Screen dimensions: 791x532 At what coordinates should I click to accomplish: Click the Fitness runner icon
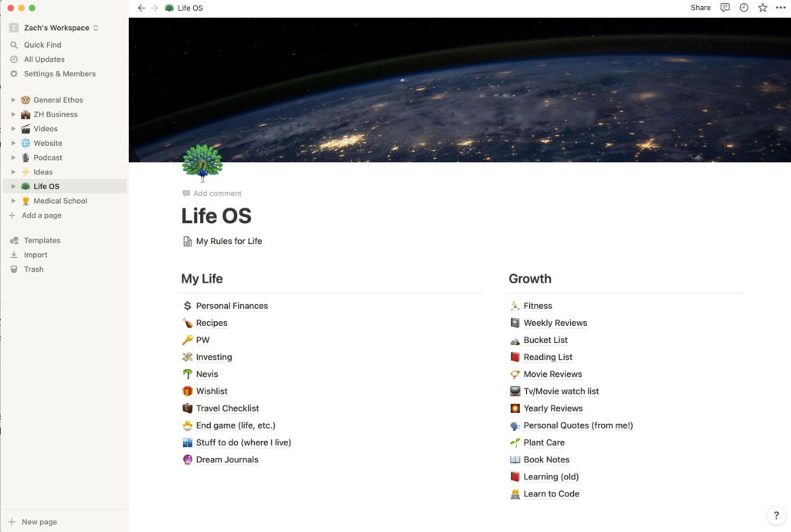point(514,306)
